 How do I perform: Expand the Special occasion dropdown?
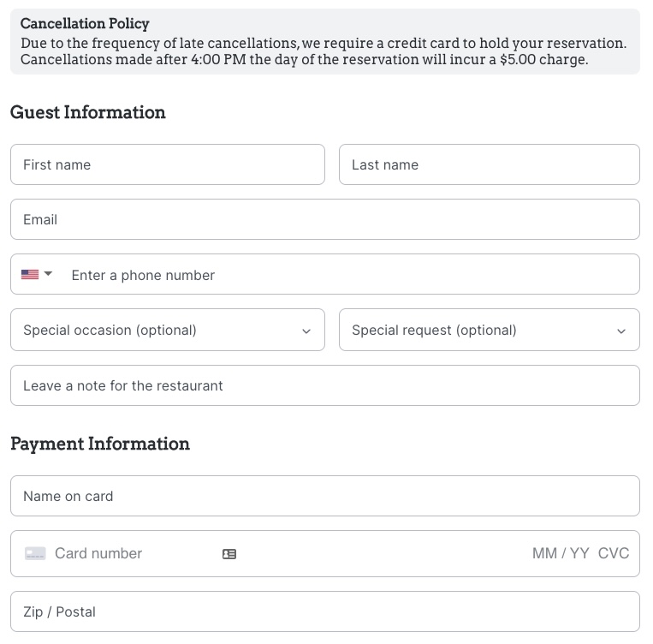coord(168,330)
